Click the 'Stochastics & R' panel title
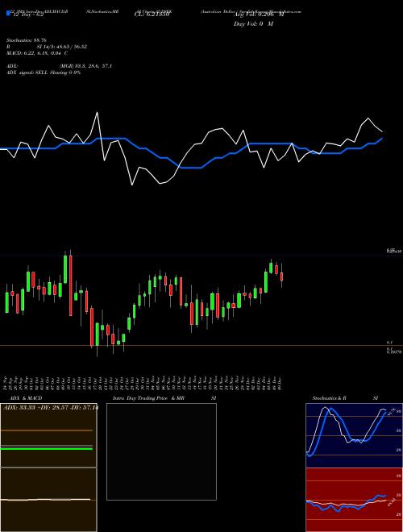The width and height of the screenshot is (403, 532). 330,398
